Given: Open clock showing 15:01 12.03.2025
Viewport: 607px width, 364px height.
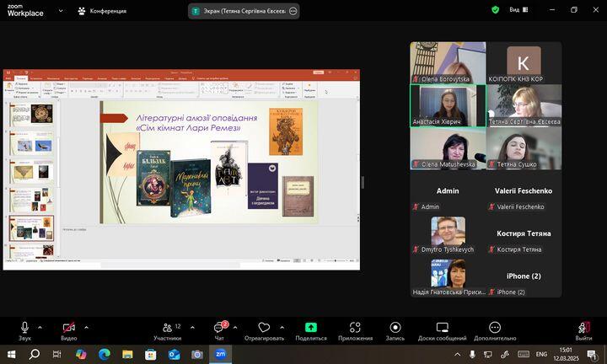Looking at the screenshot, I should pyautogui.click(x=566, y=354).
